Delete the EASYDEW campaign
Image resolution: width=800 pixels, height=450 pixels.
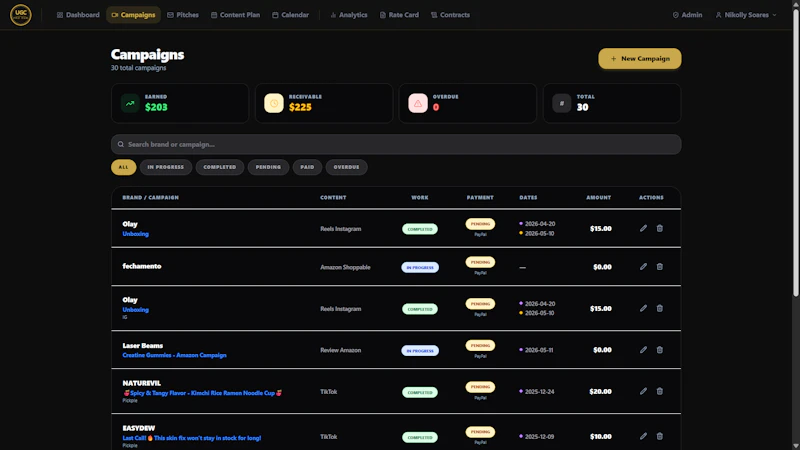click(660, 436)
